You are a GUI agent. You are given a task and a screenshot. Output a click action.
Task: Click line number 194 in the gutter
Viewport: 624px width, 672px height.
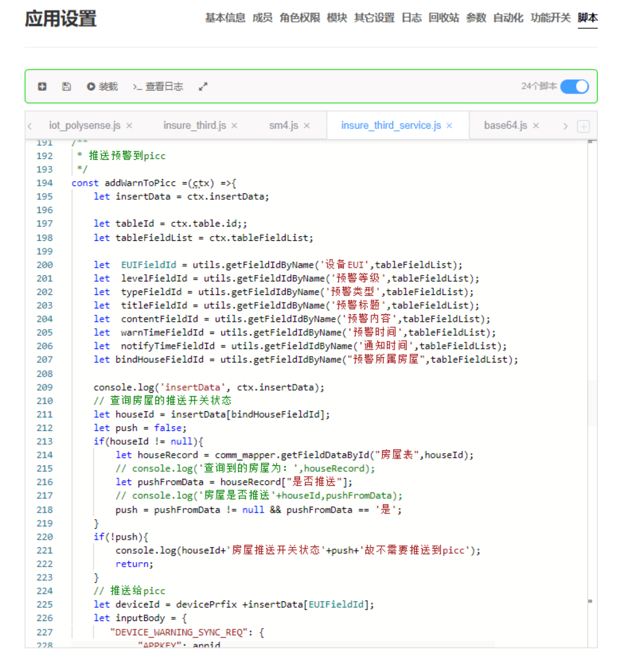click(x=45, y=183)
